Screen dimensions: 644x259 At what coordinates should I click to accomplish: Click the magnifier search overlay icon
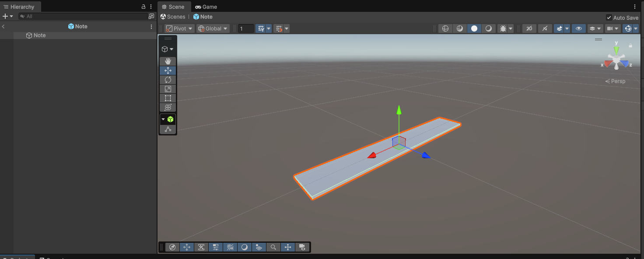tap(273, 247)
